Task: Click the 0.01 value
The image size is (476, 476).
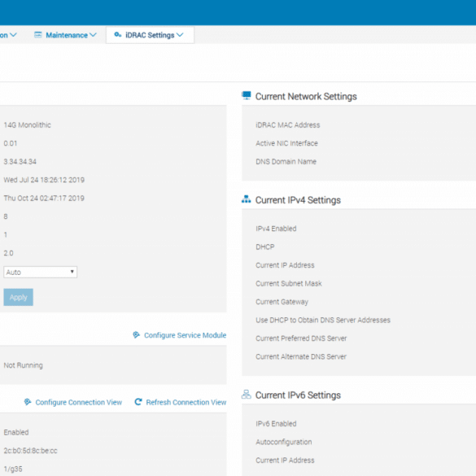Action: [x=11, y=143]
